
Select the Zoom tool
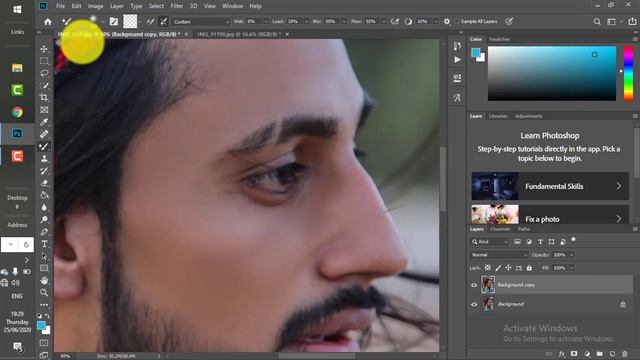tap(44, 293)
